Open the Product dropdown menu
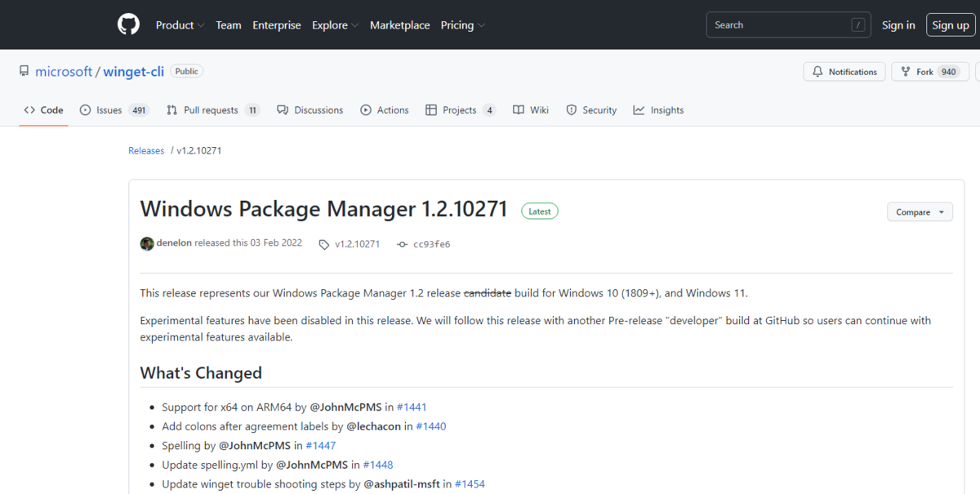 (180, 25)
